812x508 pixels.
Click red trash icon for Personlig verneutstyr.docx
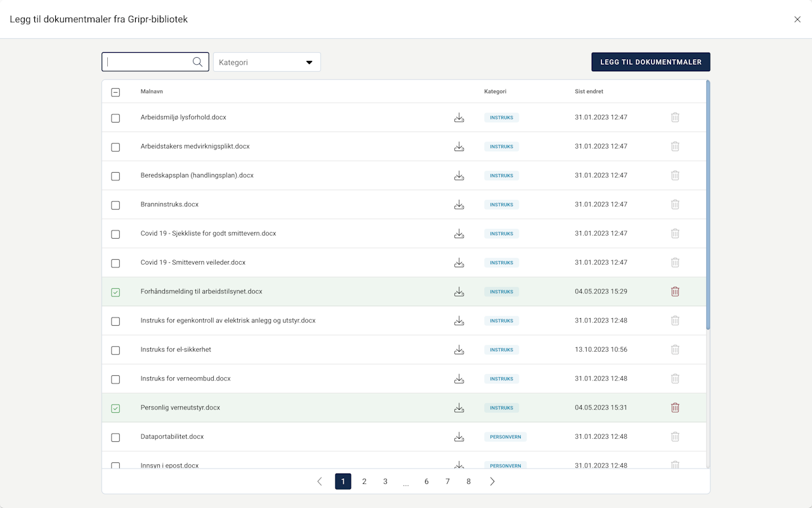coord(675,408)
